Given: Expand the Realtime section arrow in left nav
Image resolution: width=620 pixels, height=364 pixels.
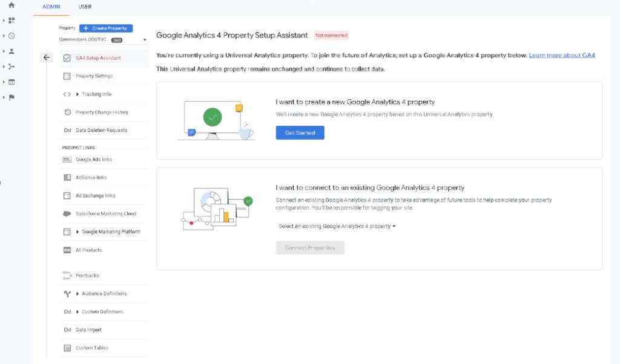Looking at the screenshot, I should (4, 36).
